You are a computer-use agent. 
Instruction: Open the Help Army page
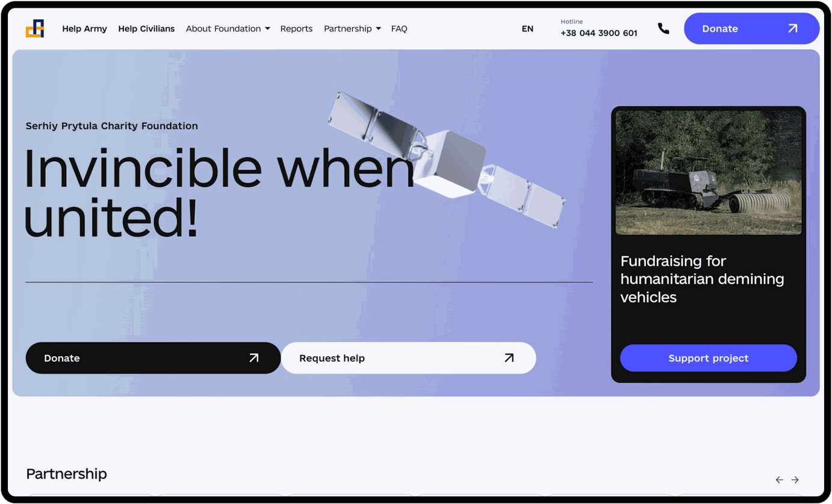(84, 28)
